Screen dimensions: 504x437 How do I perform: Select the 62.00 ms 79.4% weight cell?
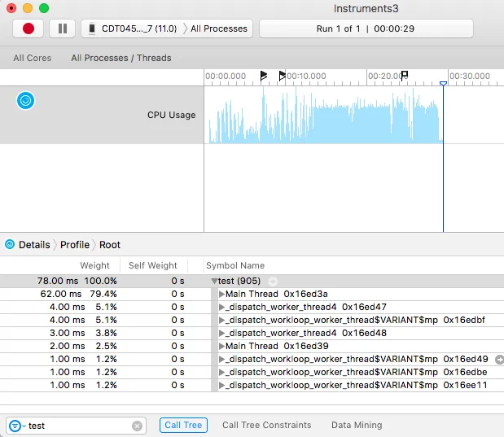coord(79,294)
